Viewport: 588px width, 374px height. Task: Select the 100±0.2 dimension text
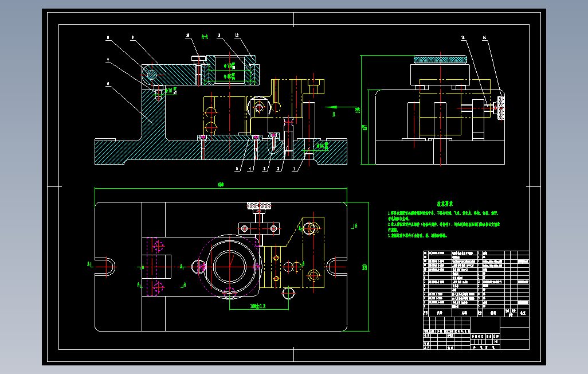coord(258,306)
